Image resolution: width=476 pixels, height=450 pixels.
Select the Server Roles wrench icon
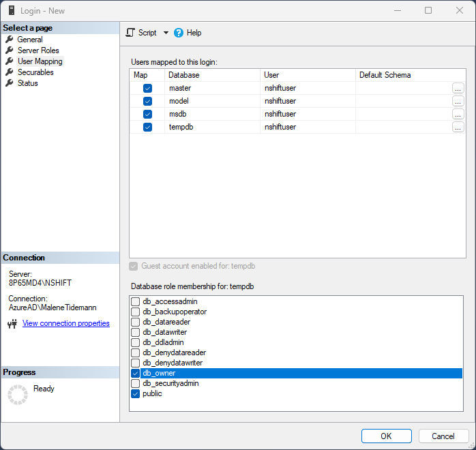click(x=10, y=50)
